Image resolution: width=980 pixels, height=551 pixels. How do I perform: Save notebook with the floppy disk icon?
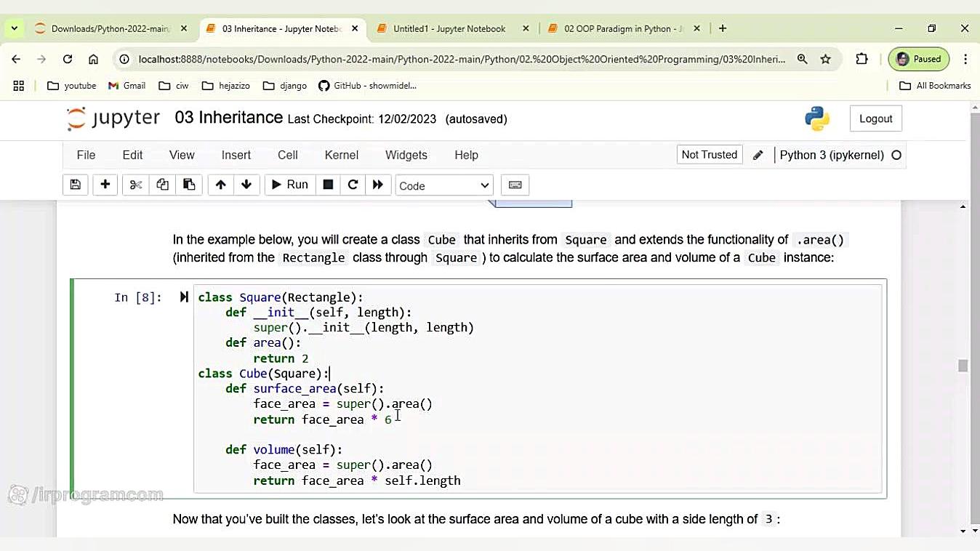coord(75,185)
